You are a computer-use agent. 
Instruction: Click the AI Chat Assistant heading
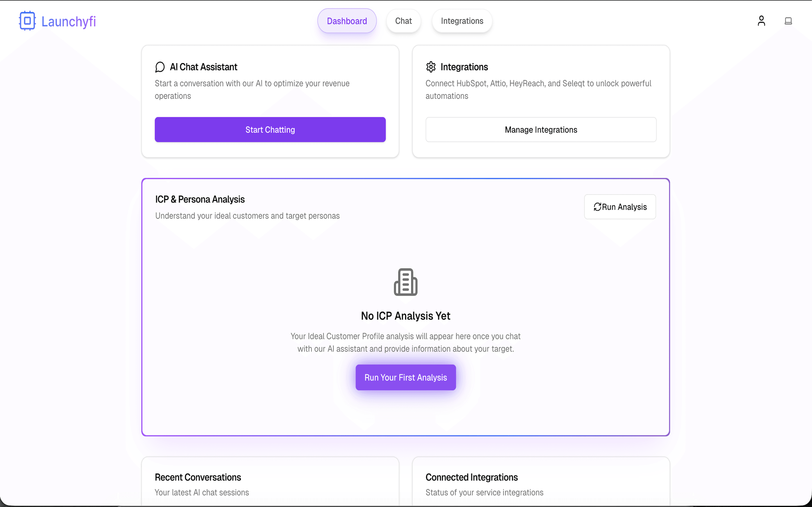(x=204, y=67)
